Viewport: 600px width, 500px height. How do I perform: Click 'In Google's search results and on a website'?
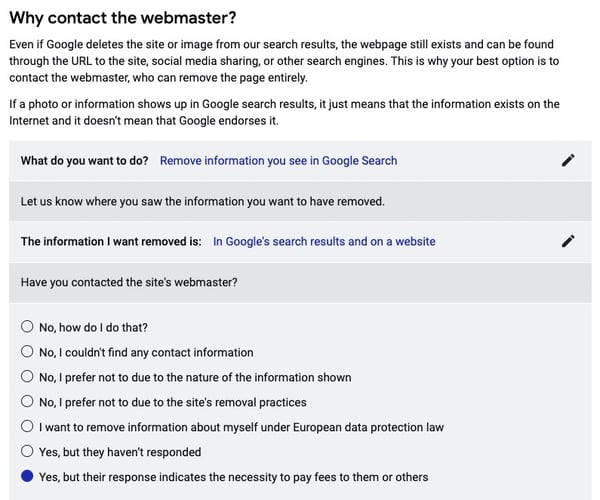click(x=324, y=241)
